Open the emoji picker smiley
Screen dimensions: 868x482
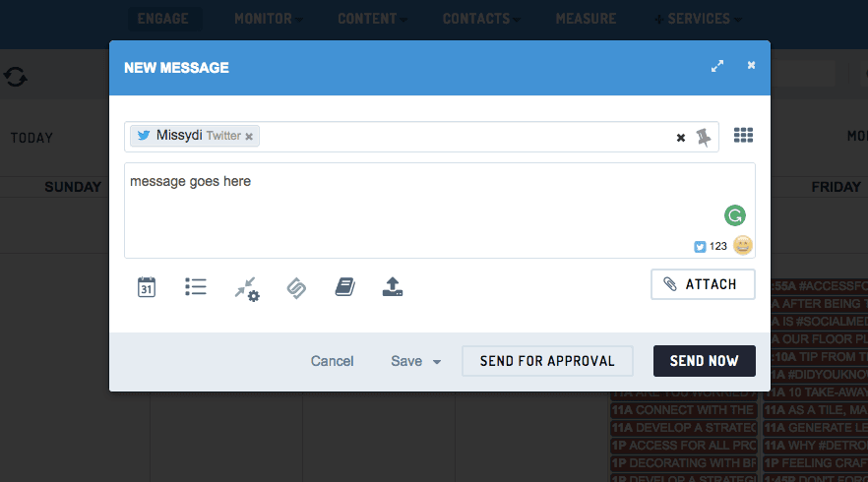[x=743, y=246]
